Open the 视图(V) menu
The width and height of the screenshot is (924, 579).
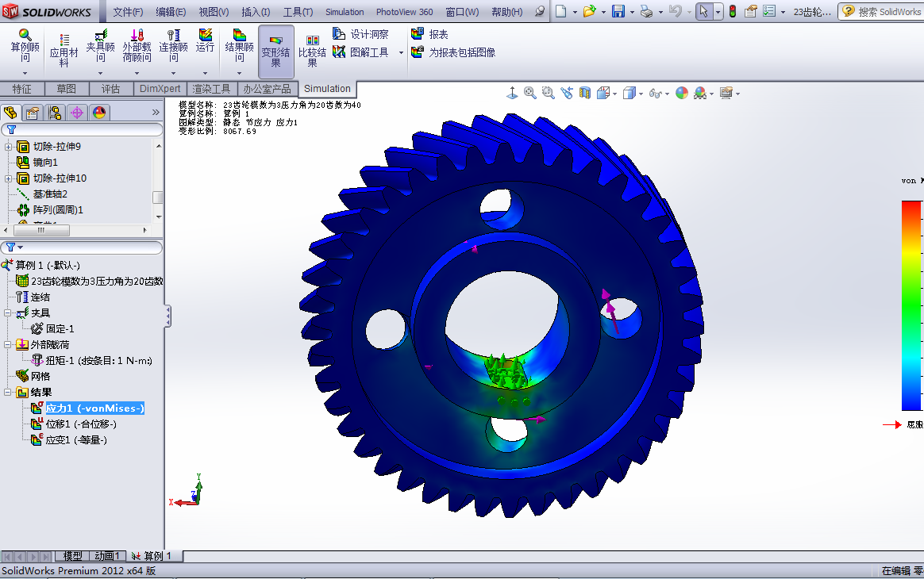pyautogui.click(x=214, y=12)
